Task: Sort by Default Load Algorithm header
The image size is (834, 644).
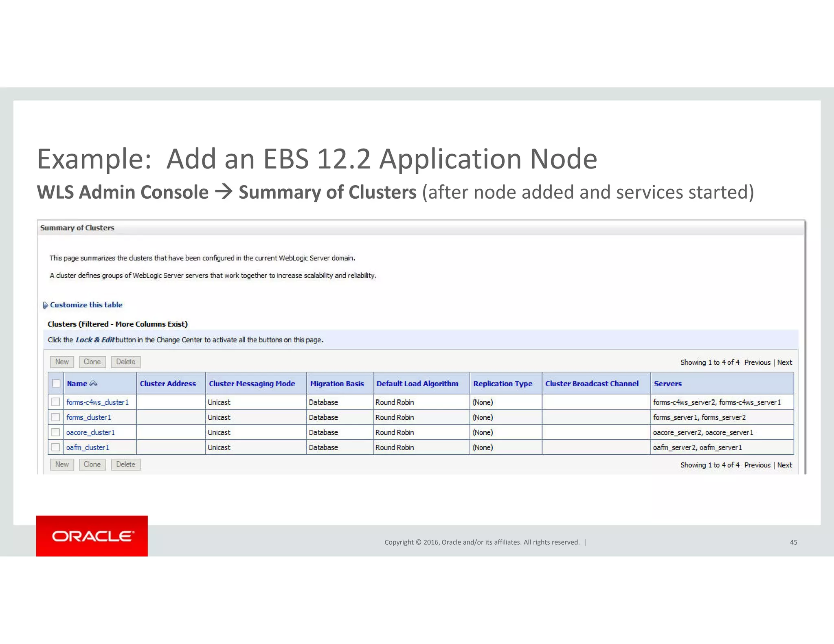Action: pos(417,383)
